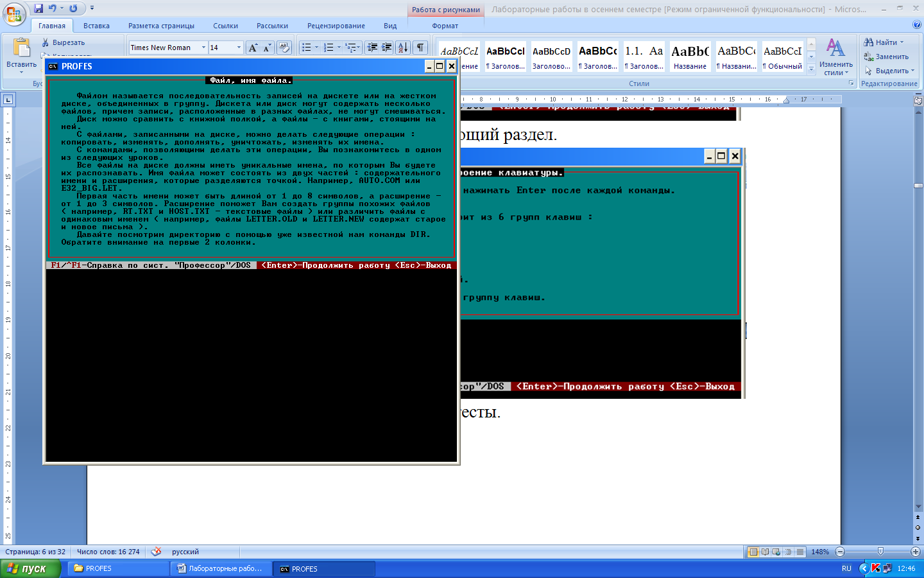Screen dimensions: 924x578
Task: Change proofing language 'русский' in status bar
Action: (185, 552)
